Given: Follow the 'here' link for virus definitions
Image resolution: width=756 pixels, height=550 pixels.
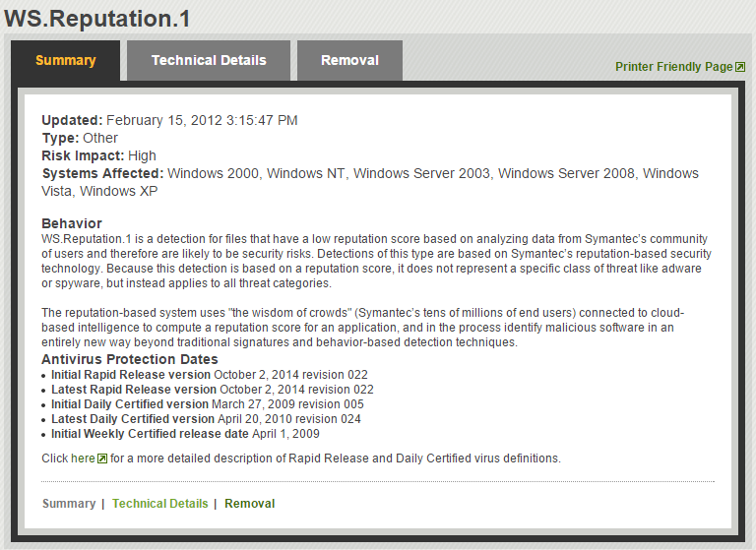Looking at the screenshot, I should [x=83, y=458].
